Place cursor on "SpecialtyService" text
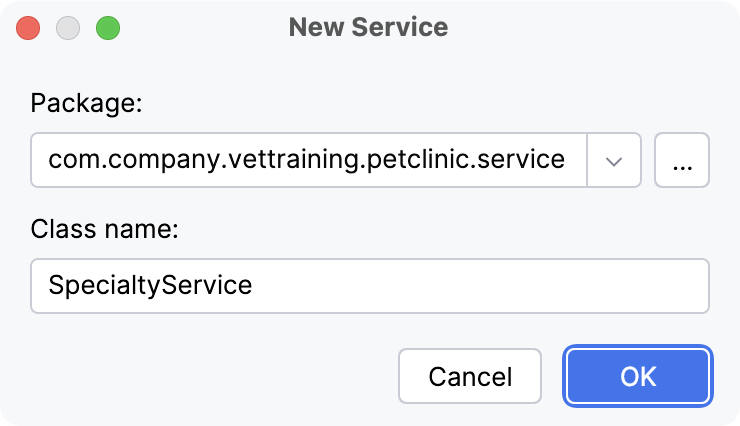 click(x=150, y=286)
